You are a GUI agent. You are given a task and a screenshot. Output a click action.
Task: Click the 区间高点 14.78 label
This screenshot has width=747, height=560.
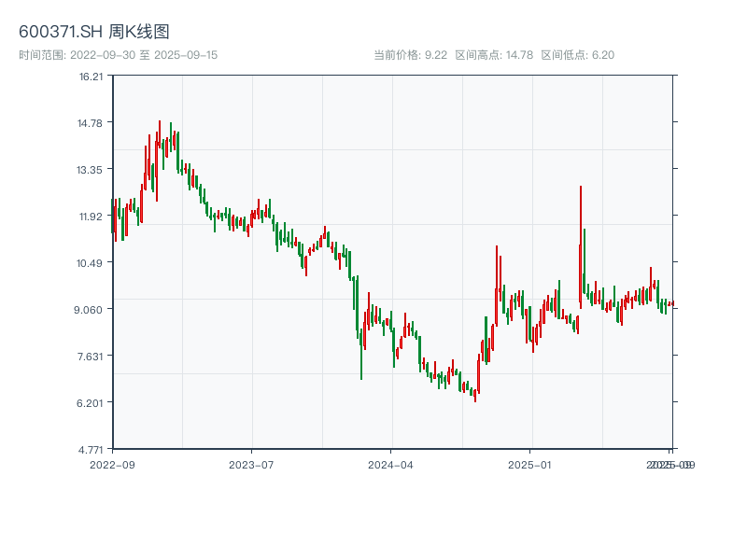pyautogui.click(x=494, y=55)
